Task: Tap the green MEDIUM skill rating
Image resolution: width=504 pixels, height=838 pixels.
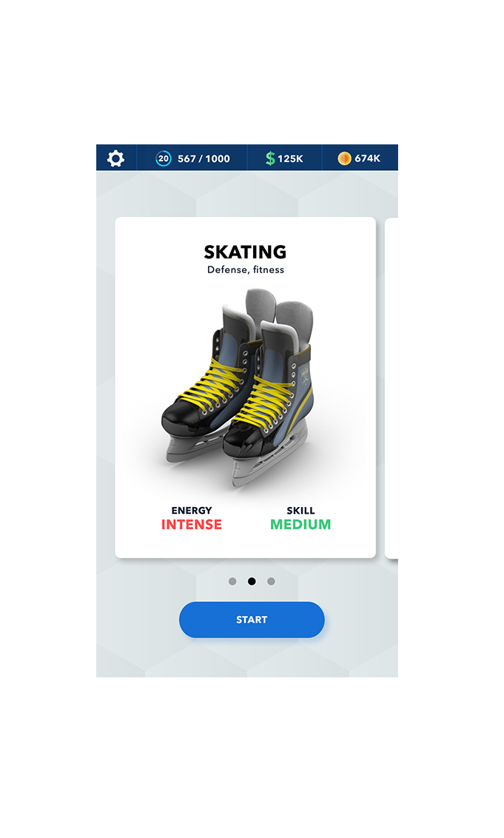Action: pyautogui.click(x=300, y=524)
